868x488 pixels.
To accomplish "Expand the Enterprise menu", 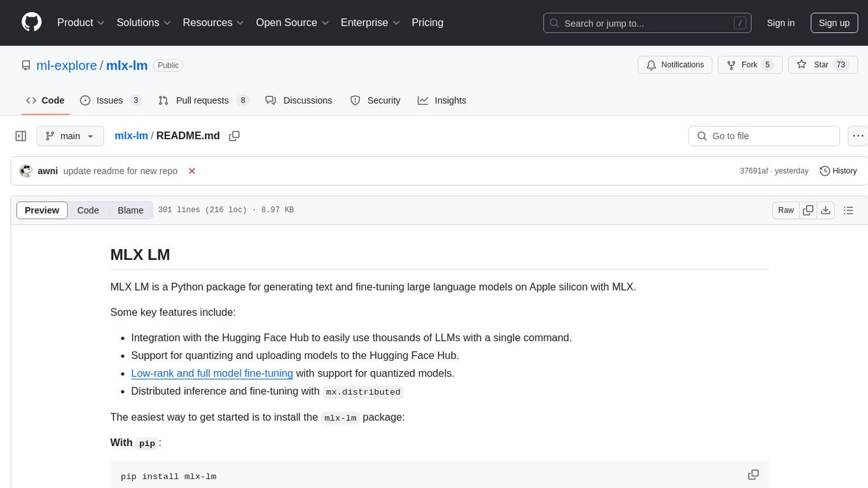I will pos(370,22).
